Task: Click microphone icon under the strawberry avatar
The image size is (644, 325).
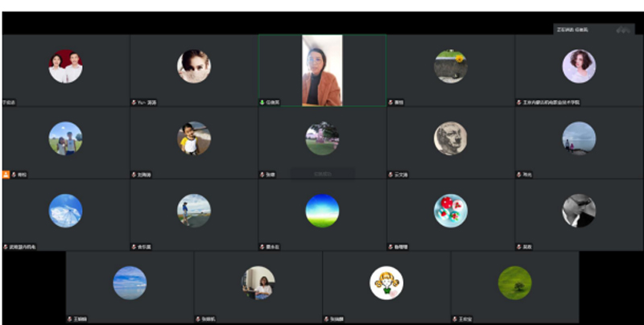Action: click(x=390, y=247)
